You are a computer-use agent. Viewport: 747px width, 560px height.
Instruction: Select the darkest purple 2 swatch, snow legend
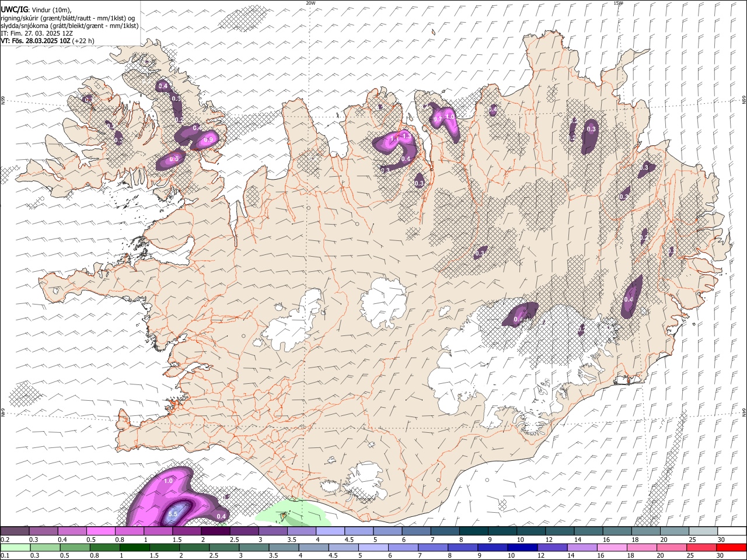coord(215,531)
